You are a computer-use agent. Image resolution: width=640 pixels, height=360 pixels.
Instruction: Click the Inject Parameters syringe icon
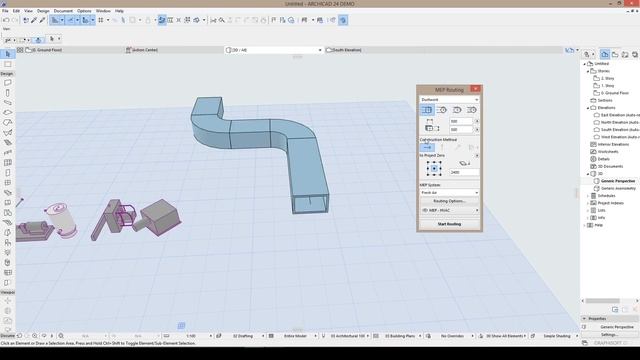(42, 20)
